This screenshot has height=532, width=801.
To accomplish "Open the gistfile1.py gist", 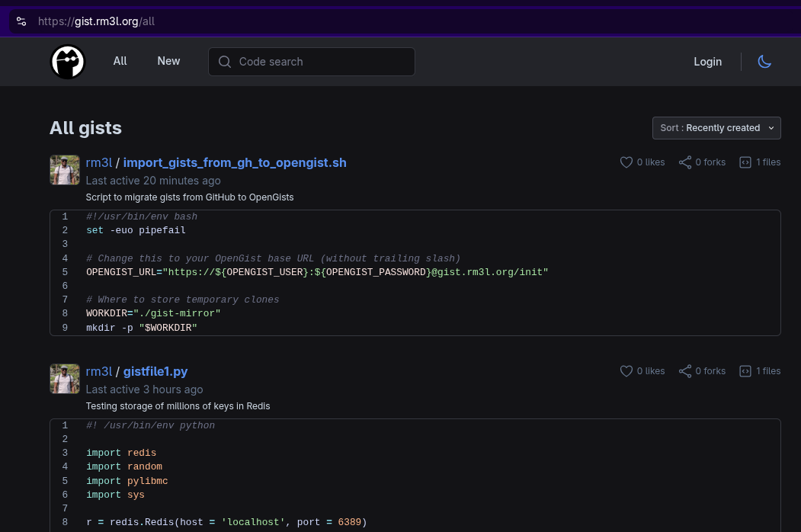I will [x=155, y=371].
